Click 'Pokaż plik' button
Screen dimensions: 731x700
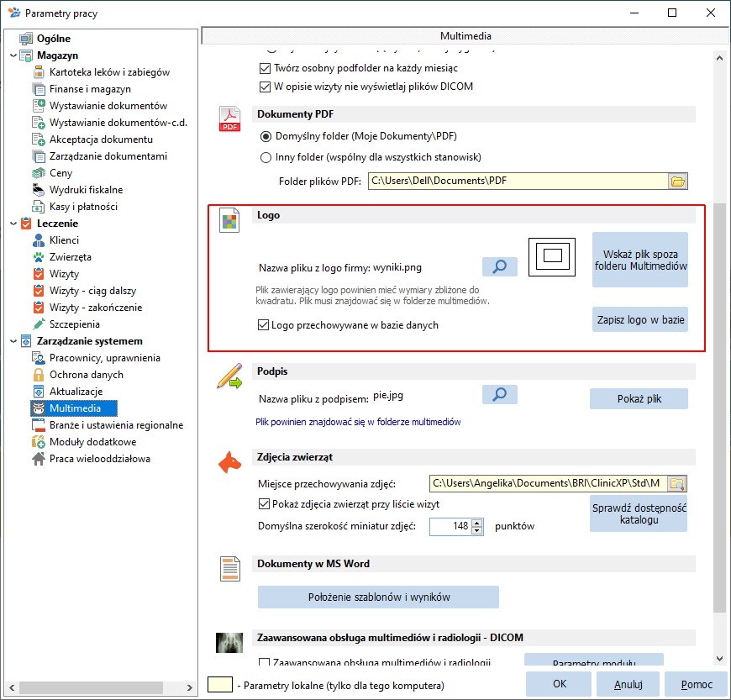tap(639, 398)
